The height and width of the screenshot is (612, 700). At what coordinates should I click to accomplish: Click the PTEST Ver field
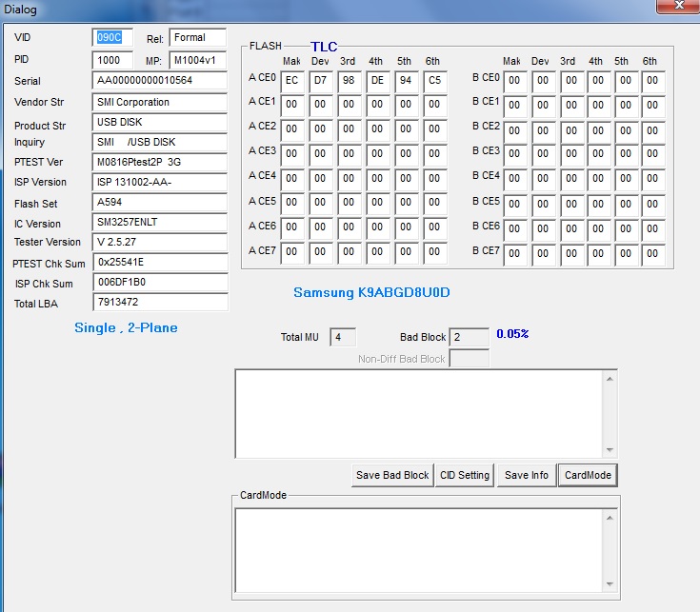(160, 163)
